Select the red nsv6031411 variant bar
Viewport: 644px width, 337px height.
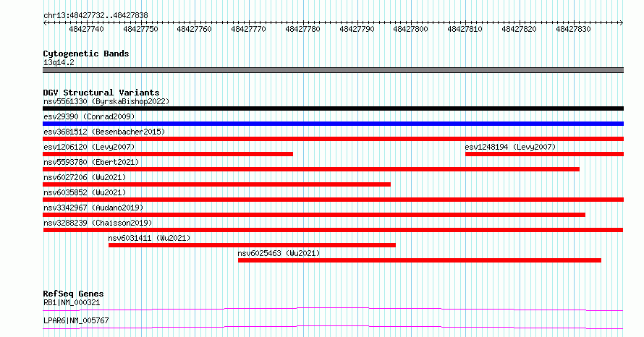(x=253, y=245)
